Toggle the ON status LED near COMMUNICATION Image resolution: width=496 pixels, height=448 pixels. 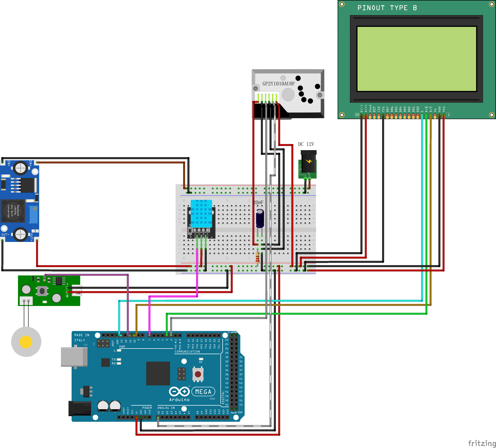201,359
